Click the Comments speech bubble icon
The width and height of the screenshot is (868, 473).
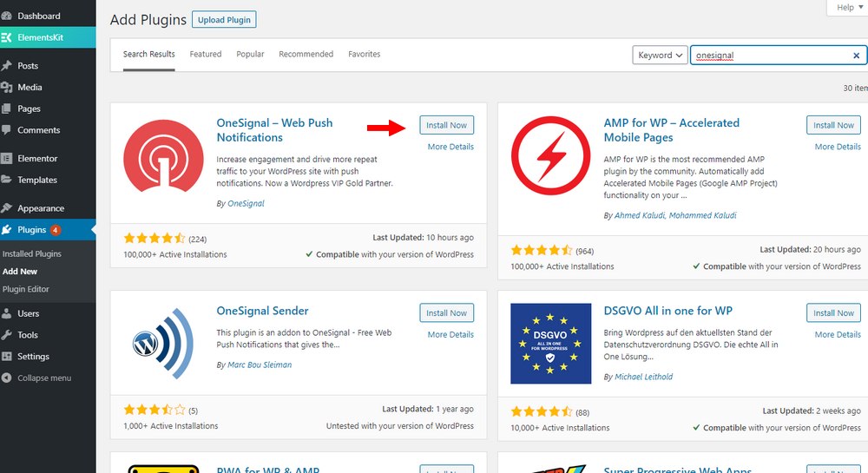tap(7, 130)
